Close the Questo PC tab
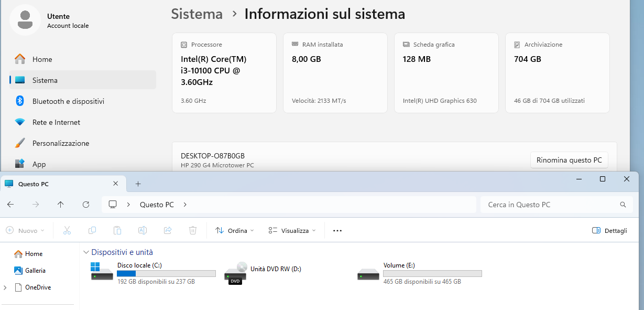This screenshot has width=644, height=310. tap(116, 184)
